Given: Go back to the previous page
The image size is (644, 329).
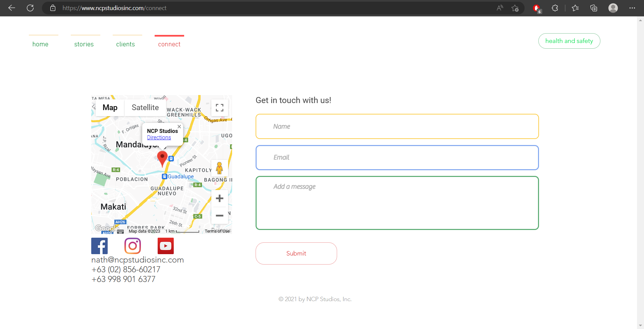Looking at the screenshot, I should (x=12, y=8).
